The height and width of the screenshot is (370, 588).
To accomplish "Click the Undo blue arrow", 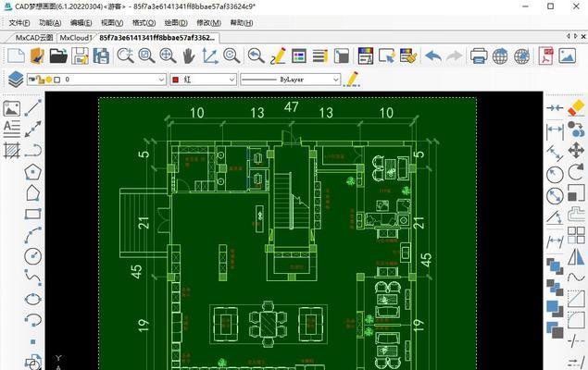I will pos(432,55).
